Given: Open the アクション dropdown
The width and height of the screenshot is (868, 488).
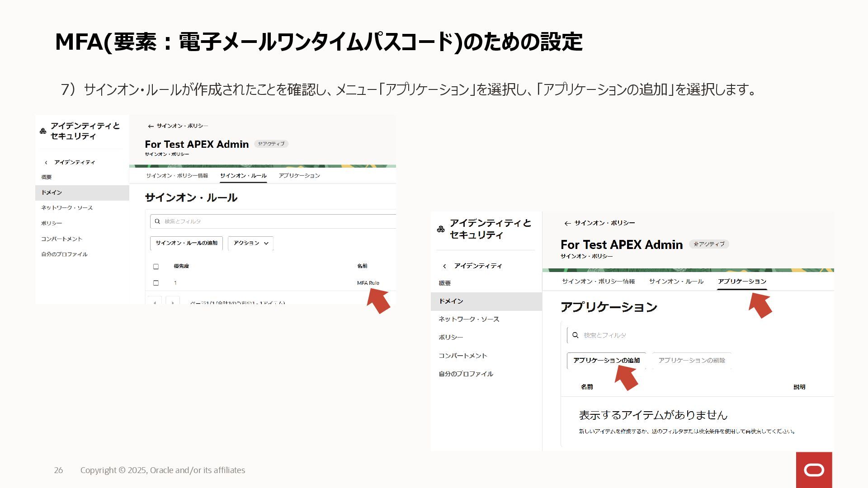Looking at the screenshot, I should click(250, 243).
